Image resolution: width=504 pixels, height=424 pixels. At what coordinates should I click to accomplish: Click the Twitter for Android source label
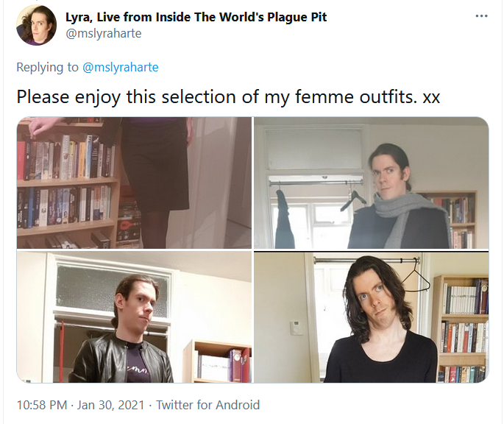click(207, 405)
